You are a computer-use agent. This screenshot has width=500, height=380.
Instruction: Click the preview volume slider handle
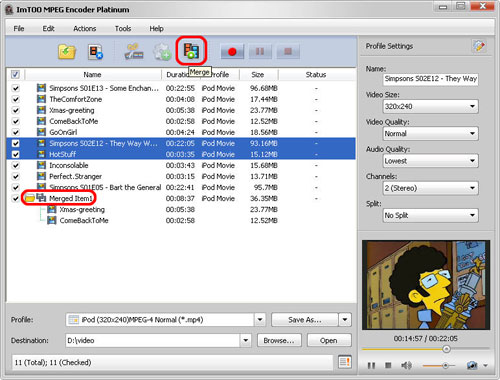point(445,366)
